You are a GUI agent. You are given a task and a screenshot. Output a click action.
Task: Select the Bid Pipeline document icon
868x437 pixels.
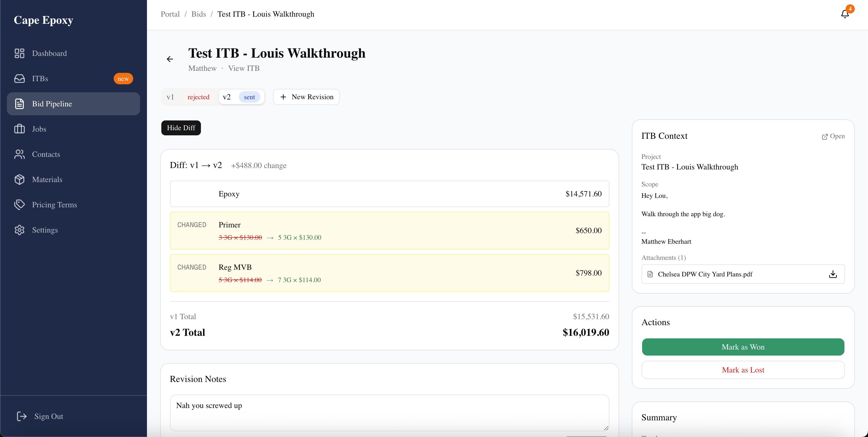19,104
